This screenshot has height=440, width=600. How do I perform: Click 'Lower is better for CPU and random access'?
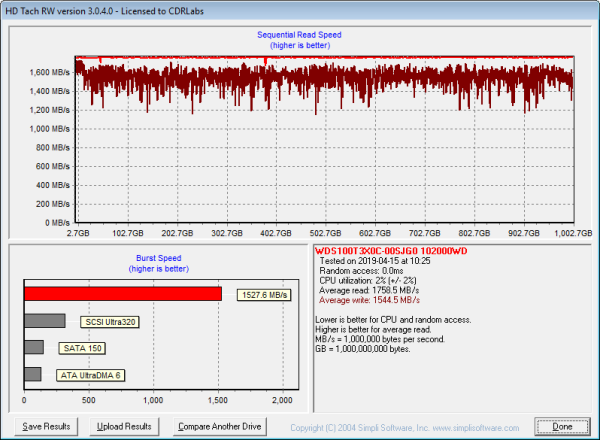(x=393, y=320)
